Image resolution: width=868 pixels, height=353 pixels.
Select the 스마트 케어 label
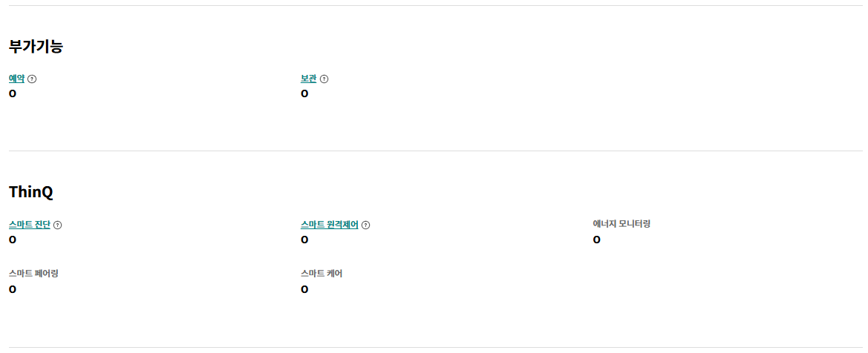pos(322,274)
